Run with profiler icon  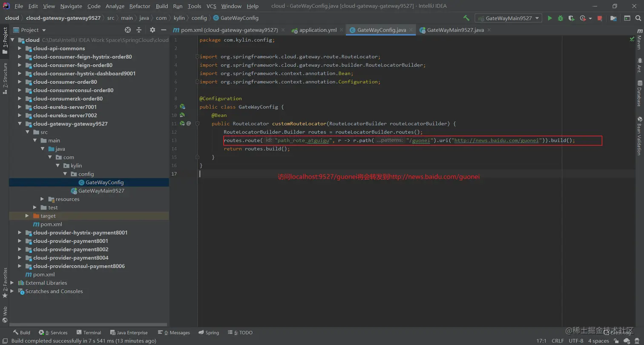click(583, 18)
